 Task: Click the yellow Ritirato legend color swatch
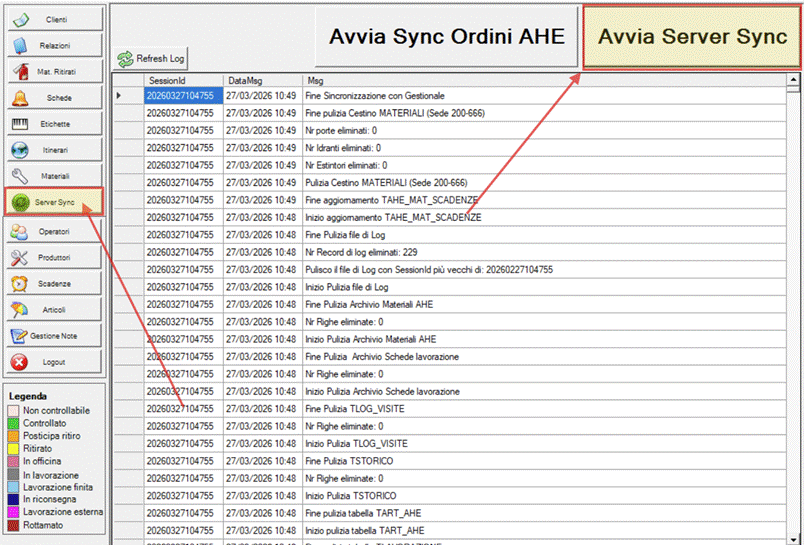13,449
